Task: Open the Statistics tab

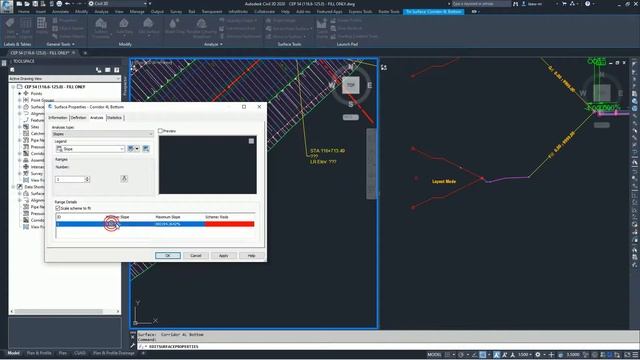Action: 114,118
